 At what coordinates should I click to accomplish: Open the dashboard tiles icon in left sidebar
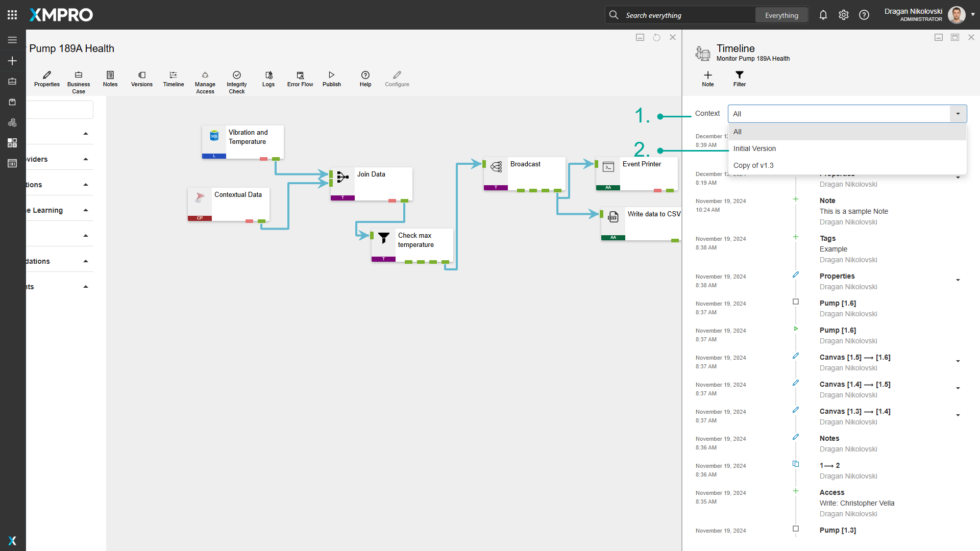click(x=12, y=143)
